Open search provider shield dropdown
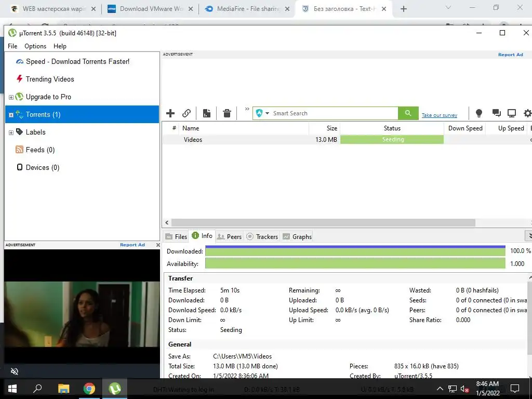This screenshot has width=532, height=399. 262,113
